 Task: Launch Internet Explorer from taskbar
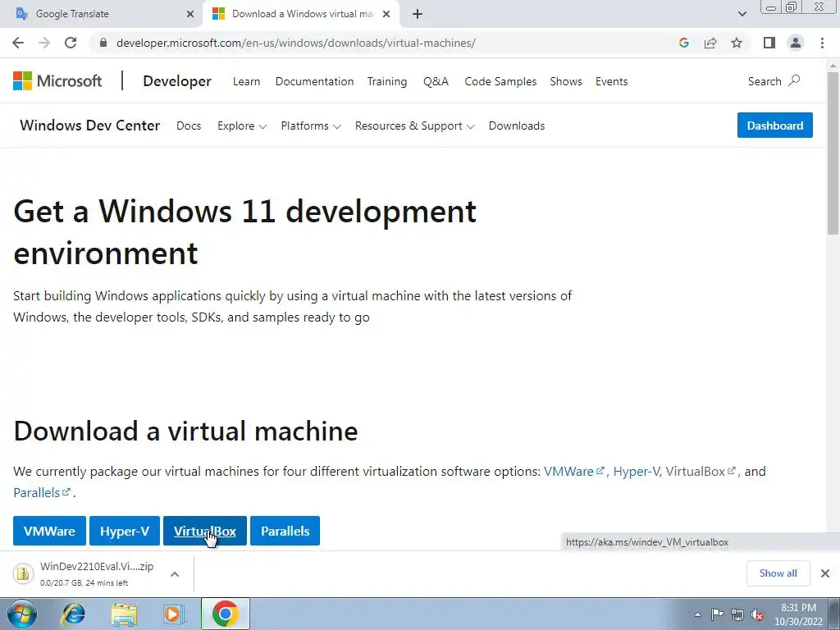pos(73,614)
